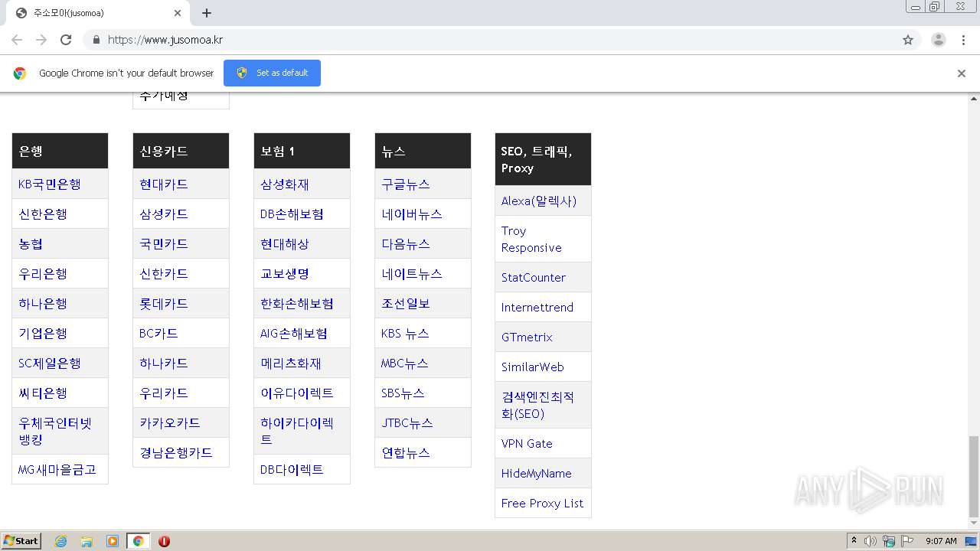Visit the Troy Responsive link
The width and height of the screenshot is (980, 551).
coord(531,240)
